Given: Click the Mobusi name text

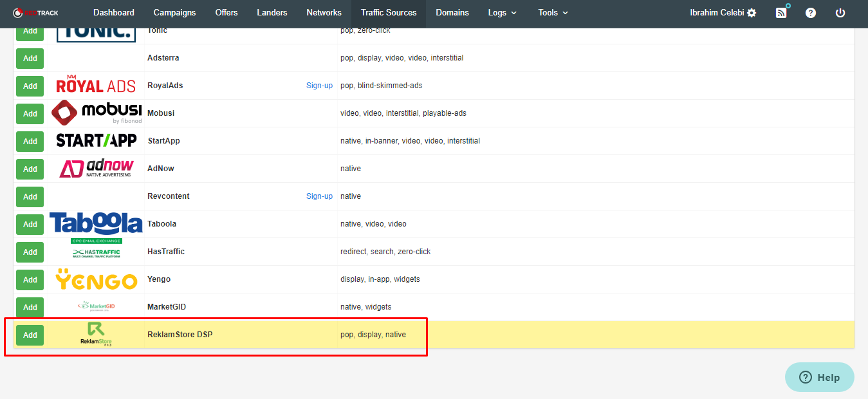Looking at the screenshot, I should [x=161, y=113].
